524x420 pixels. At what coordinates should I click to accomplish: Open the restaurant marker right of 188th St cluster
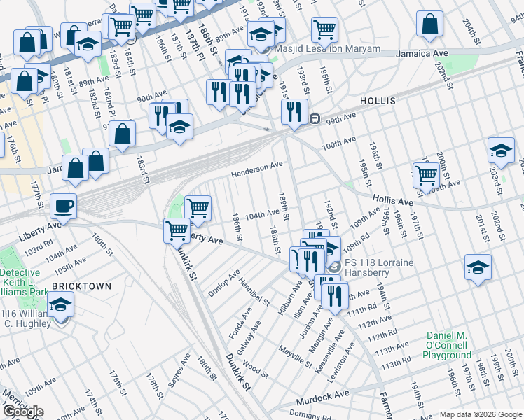(242, 94)
